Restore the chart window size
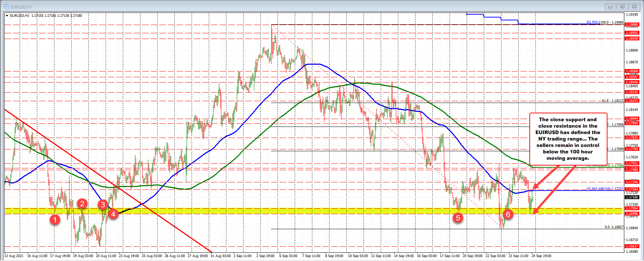This screenshot has height=261, width=644. point(622,6)
